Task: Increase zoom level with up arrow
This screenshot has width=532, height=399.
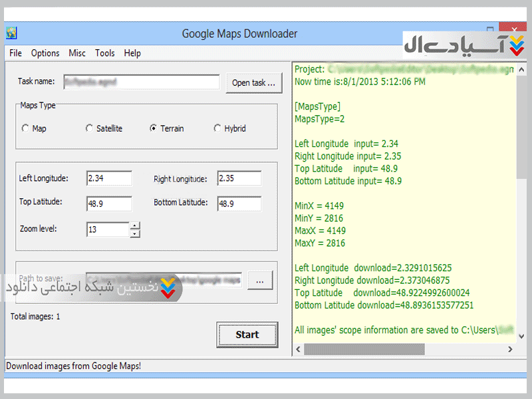Action: click(x=135, y=225)
